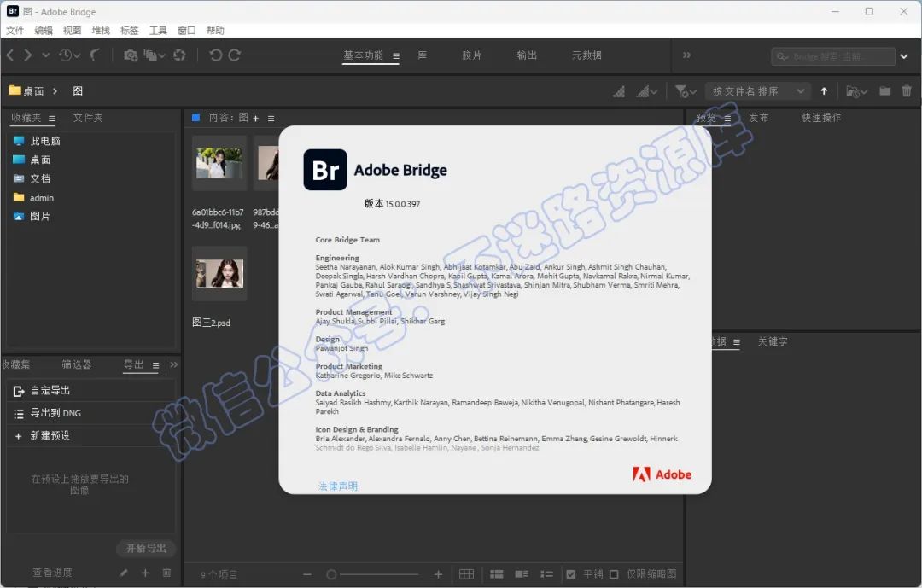Switch to list view icon
922x588 pixels.
[547, 574]
